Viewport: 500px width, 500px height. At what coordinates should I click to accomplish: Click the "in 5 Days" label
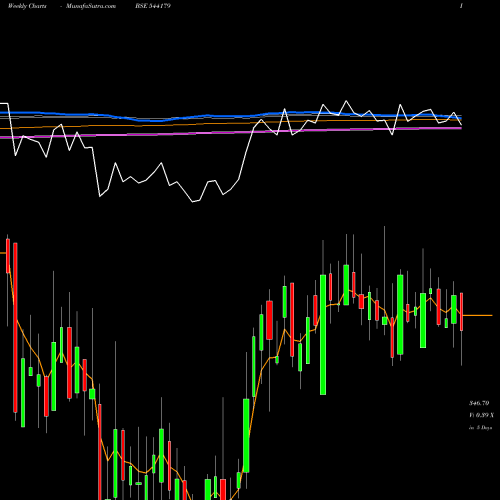click(x=480, y=427)
